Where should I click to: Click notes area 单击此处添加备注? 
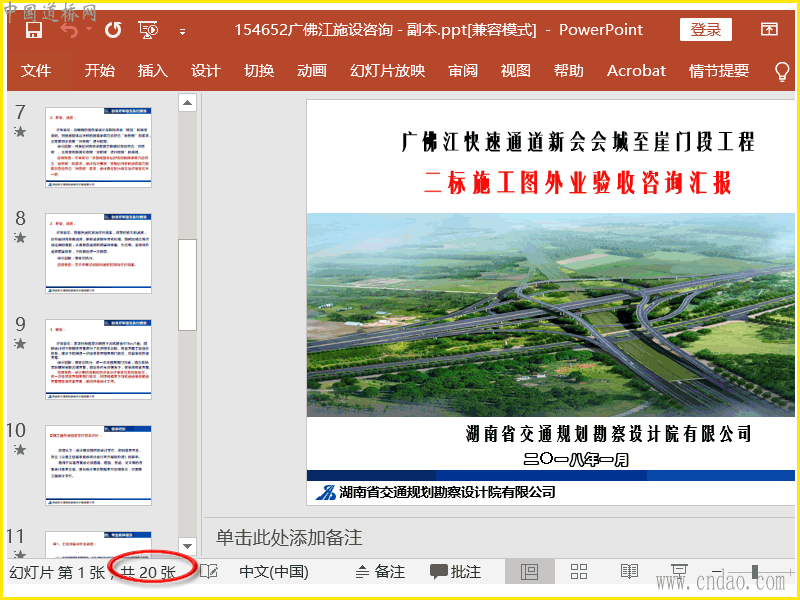(289, 538)
